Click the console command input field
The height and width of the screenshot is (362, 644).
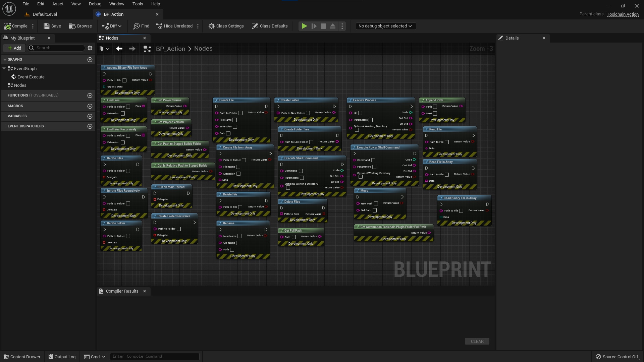pos(155,357)
